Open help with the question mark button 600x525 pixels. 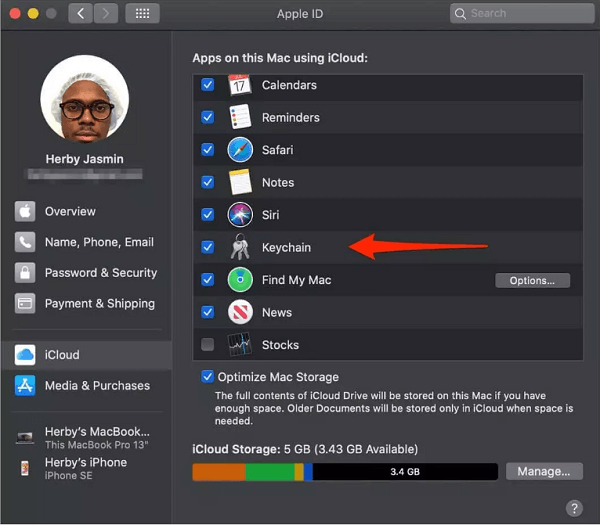point(574,508)
